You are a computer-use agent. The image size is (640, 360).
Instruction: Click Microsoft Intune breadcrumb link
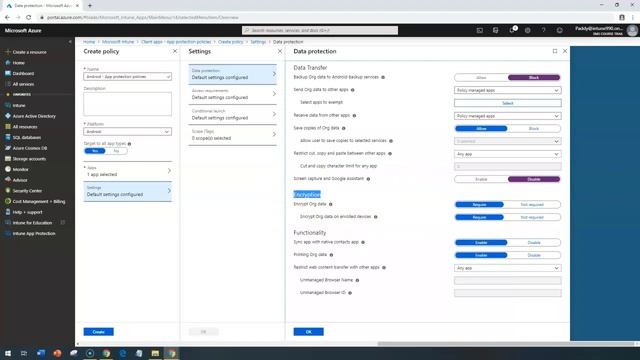[118, 42]
